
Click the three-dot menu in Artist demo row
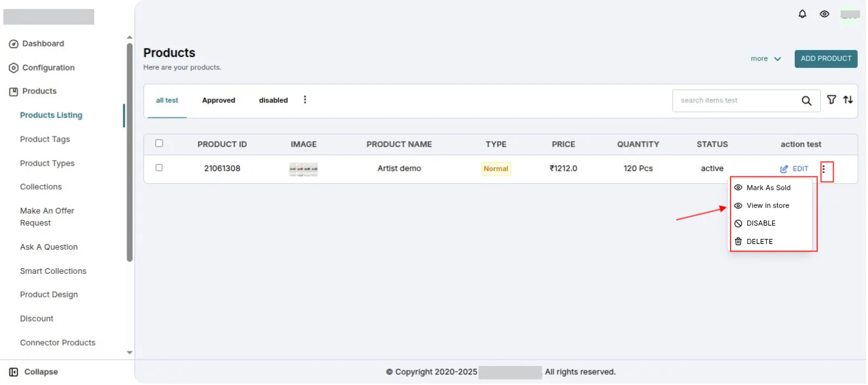(824, 169)
